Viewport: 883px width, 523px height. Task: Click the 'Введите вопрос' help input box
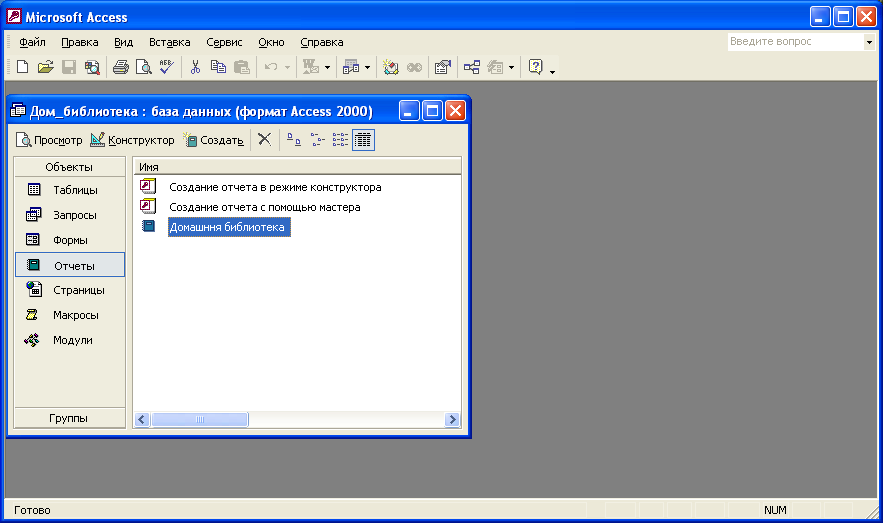[796, 42]
